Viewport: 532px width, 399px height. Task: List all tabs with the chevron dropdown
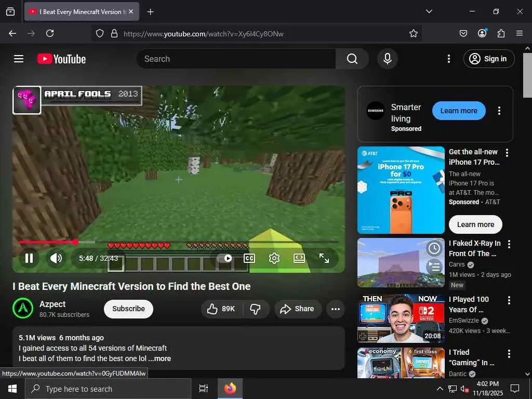coord(429,11)
